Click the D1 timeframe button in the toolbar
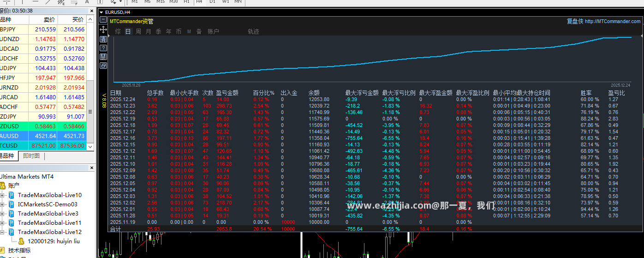Screen dimensions: 644x258 tap(212, 2)
